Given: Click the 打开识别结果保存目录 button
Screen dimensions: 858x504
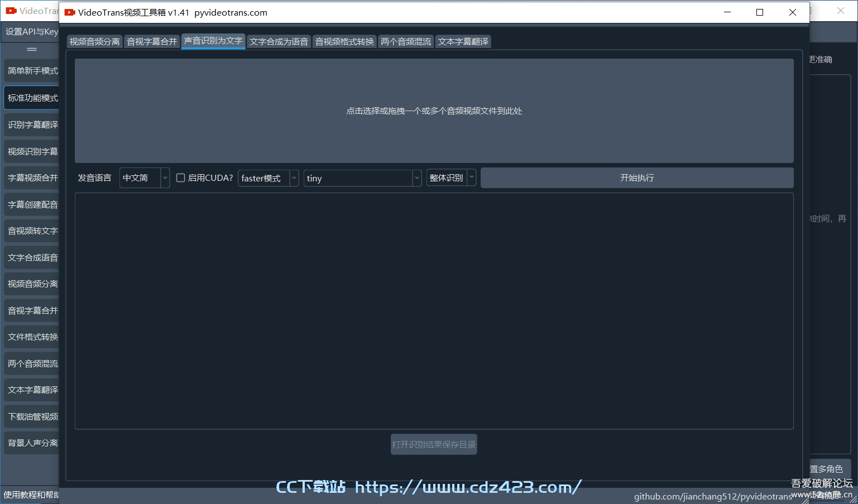Looking at the screenshot, I should click(x=434, y=444).
